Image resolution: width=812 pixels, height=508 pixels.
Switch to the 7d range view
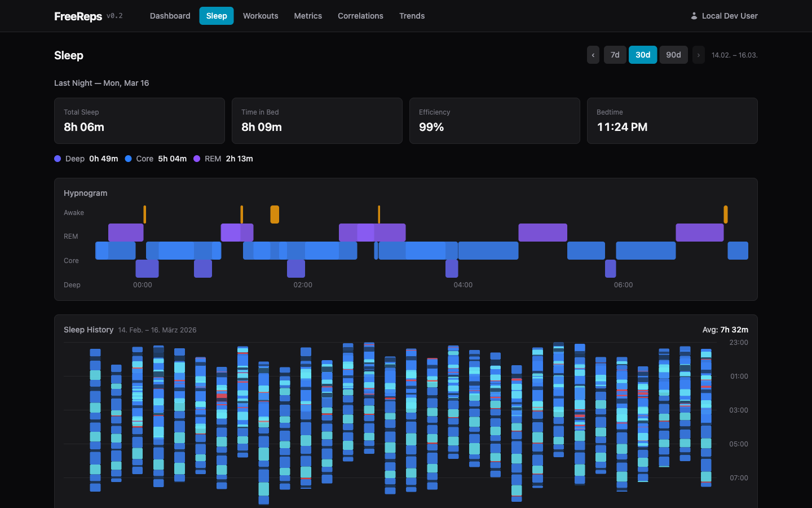pyautogui.click(x=615, y=55)
